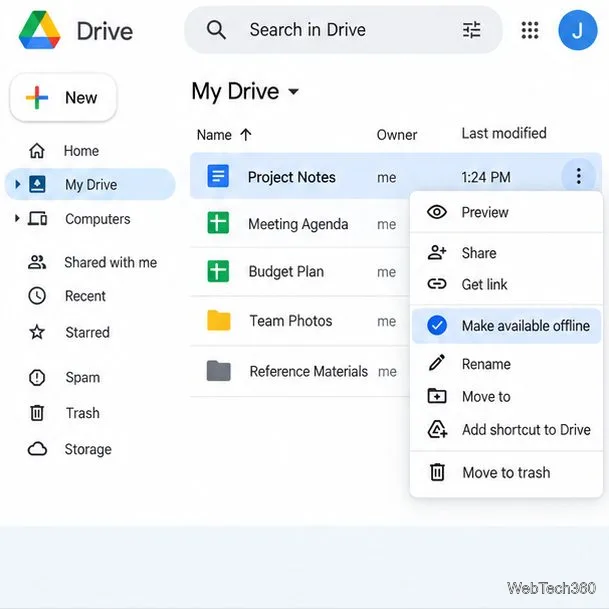Reverse sort order via Name arrow

[x=245, y=135]
